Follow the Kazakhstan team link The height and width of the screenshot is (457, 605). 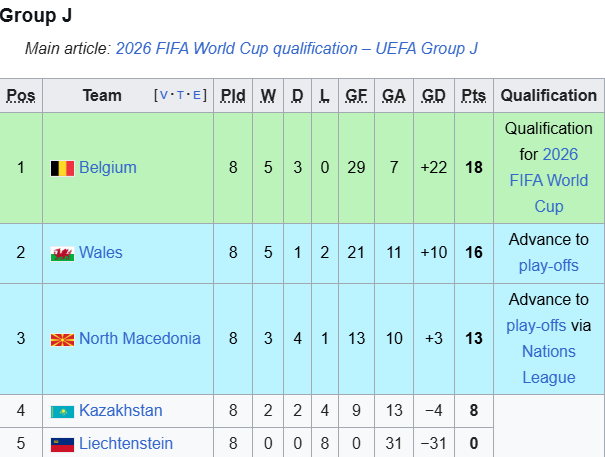[120, 411]
